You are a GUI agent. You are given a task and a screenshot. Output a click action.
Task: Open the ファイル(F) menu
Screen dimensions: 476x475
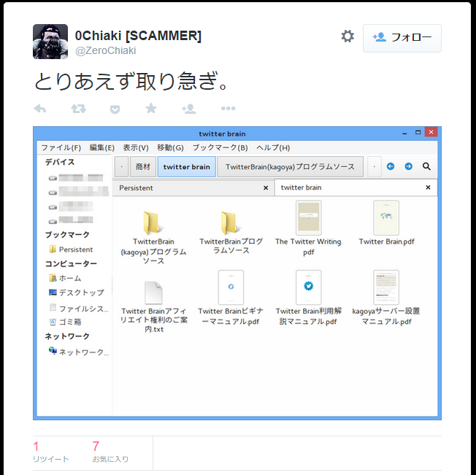pos(61,147)
